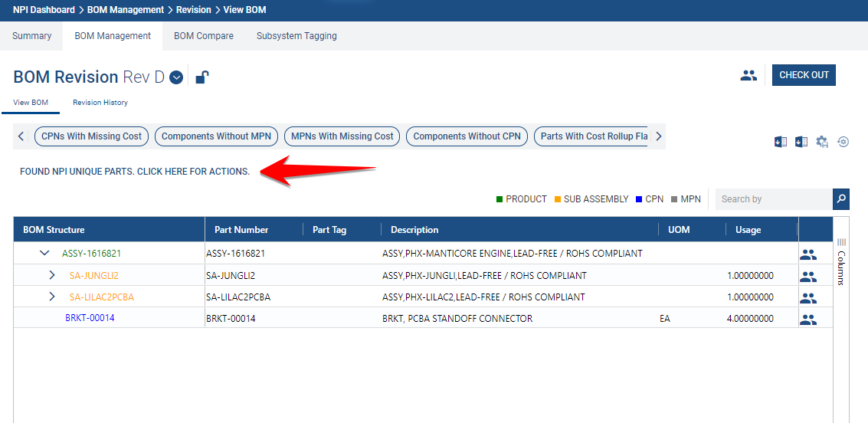Toggle the MPNs With Missing Cost filter
868x423 pixels.
pos(342,136)
